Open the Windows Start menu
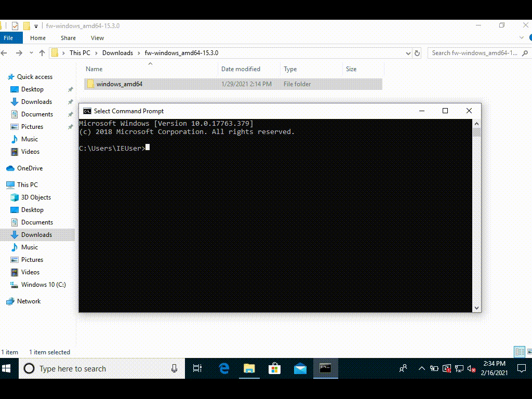Image resolution: width=532 pixels, height=399 pixels. tap(6, 368)
